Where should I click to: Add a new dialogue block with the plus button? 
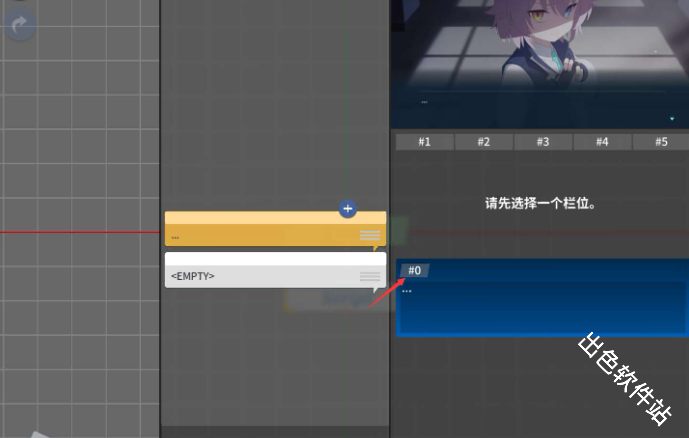point(348,209)
